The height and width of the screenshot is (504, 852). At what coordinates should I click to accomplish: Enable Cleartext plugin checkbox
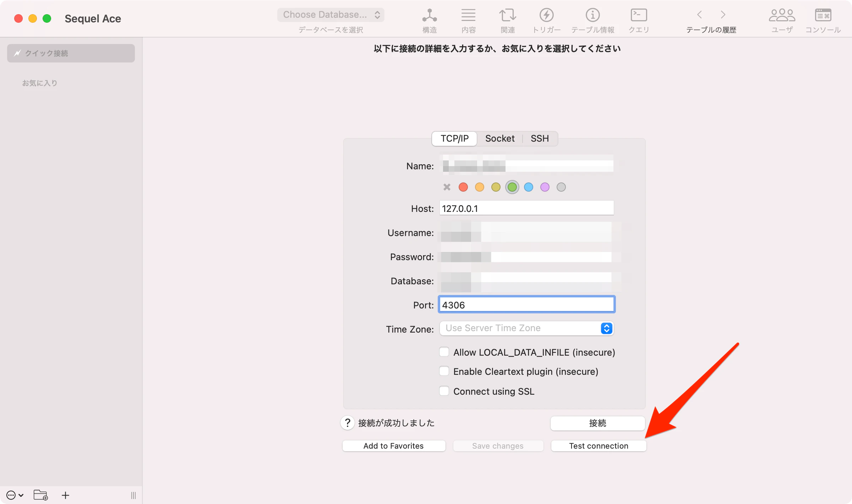444,371
